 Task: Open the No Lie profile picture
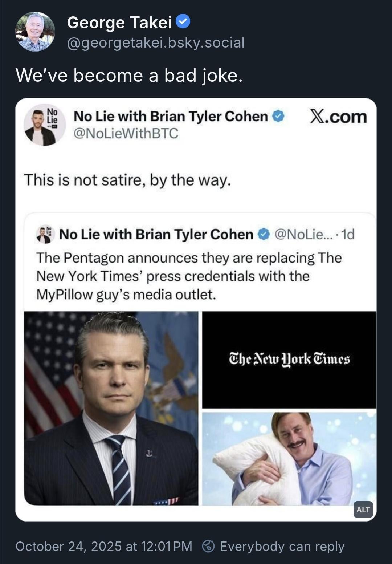(x=44, y=125)
